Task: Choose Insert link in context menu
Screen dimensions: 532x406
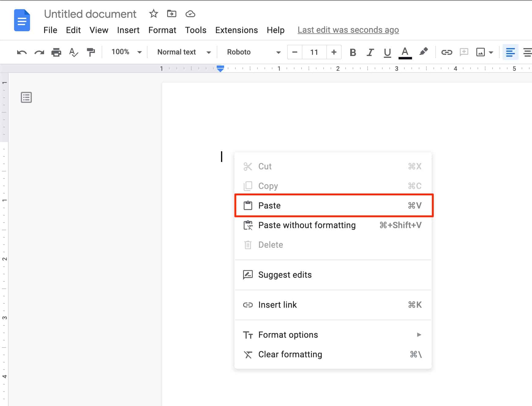Action: coord(333,305)
